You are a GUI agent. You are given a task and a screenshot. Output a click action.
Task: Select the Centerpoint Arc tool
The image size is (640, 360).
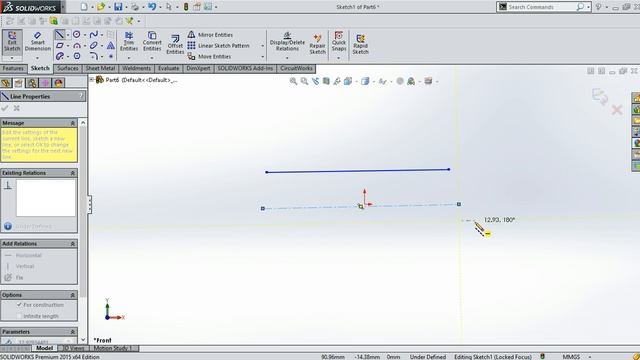[x=76, y=46]
